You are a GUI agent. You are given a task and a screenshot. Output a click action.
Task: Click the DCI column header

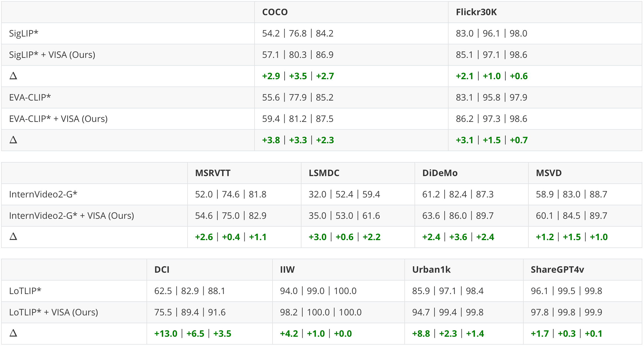(162, 270)
